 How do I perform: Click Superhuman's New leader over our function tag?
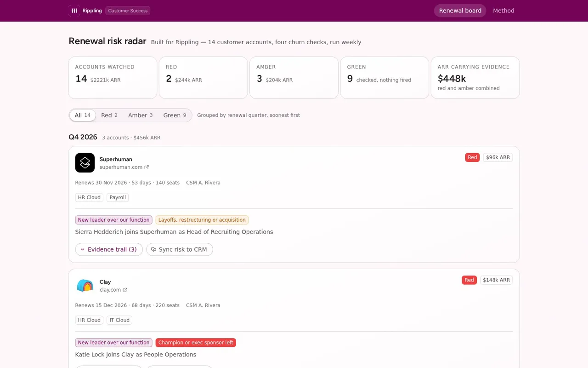pos(113,220)
